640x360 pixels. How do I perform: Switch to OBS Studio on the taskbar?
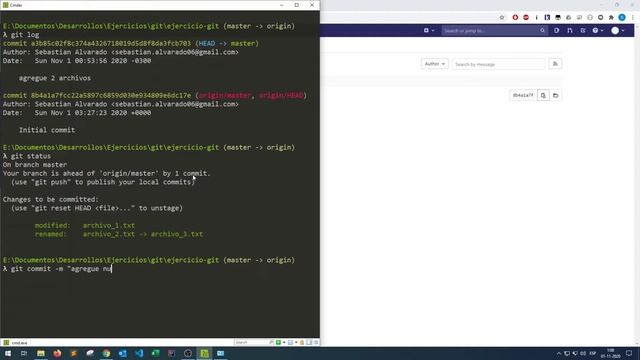[188, 353]
